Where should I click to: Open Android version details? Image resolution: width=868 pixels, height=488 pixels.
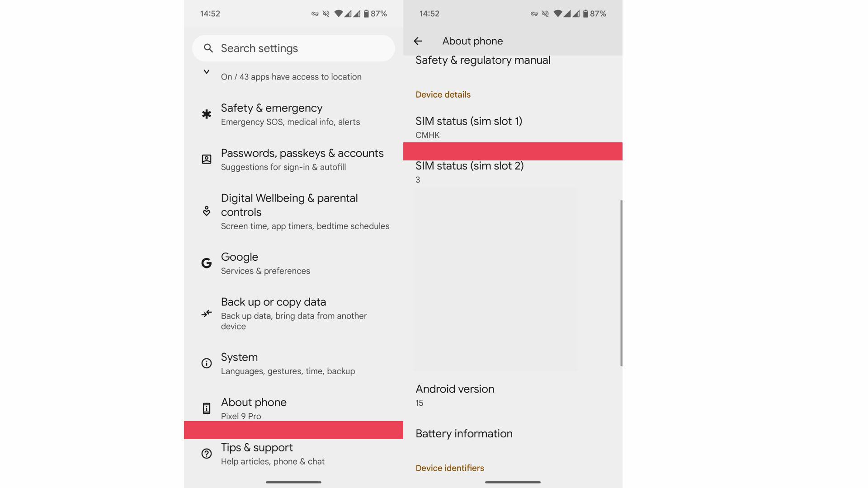pyautogui.click(x=455, y=395)
